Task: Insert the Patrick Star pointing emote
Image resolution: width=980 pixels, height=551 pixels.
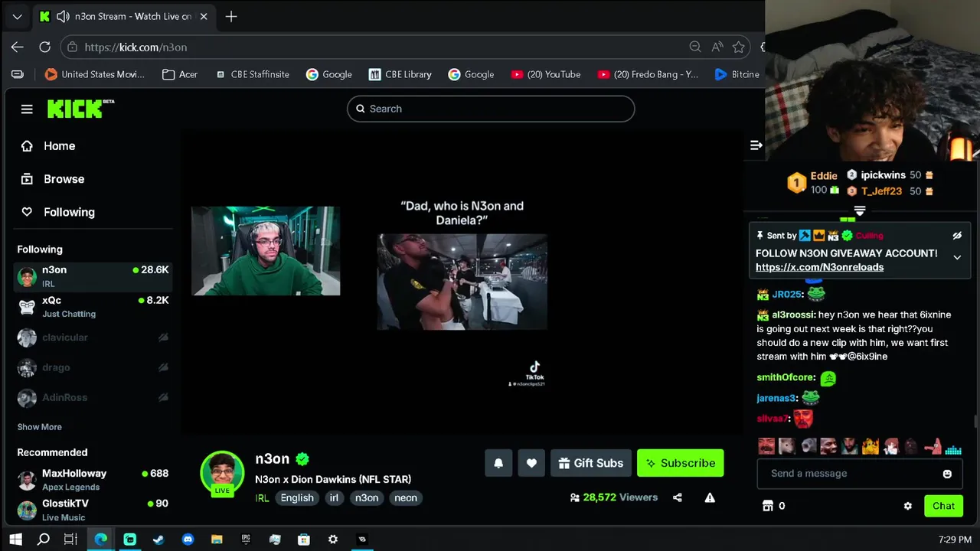Action: pos(932,446)
